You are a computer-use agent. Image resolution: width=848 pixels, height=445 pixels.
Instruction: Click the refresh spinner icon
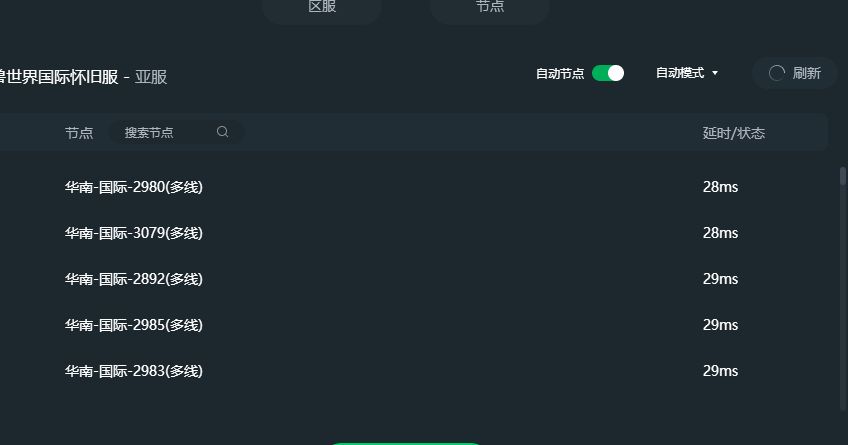[x=777, y=73]
